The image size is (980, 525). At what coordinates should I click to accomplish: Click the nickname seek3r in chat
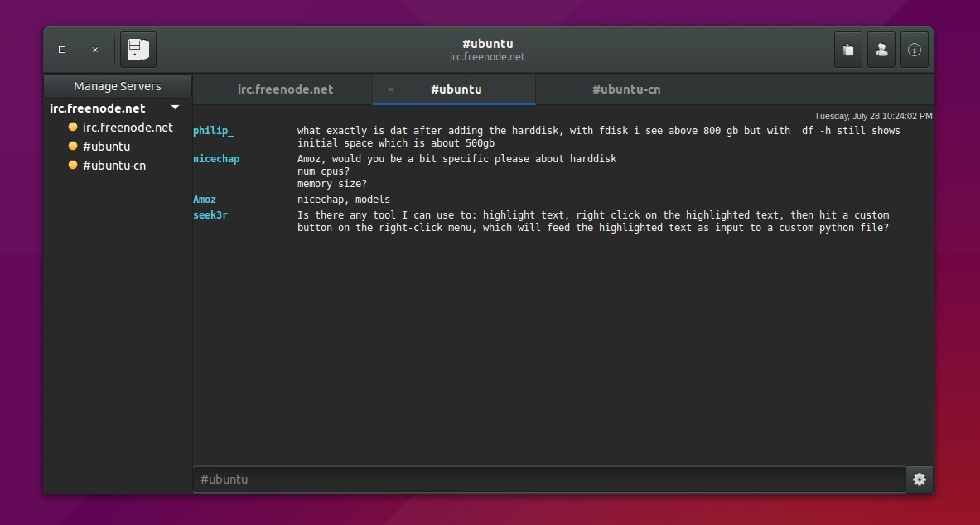pos(210,215)
